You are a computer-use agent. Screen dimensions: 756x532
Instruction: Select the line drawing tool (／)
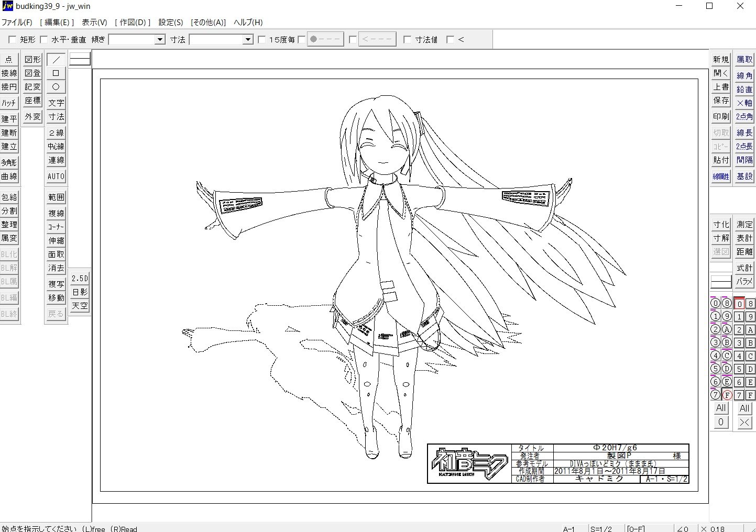pos(56,59)
